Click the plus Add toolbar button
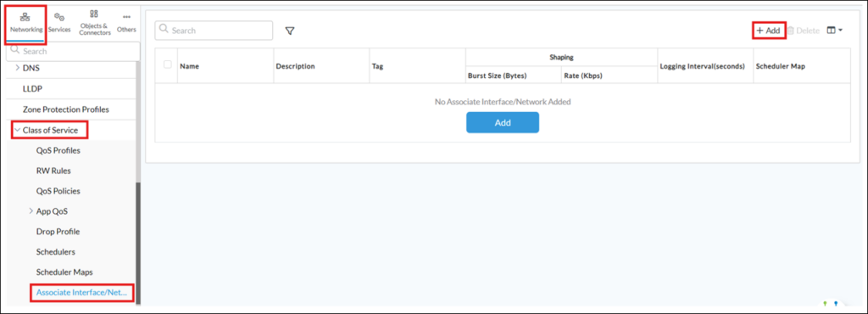This screenshot has height=314, width=868. coord(768,31)
